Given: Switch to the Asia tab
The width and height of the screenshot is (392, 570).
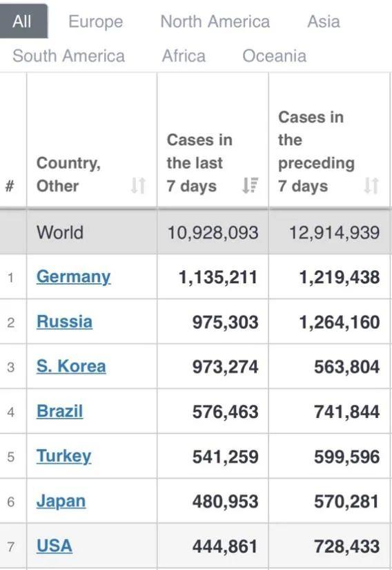Looking at the screenshot, I should coord(324,21).
